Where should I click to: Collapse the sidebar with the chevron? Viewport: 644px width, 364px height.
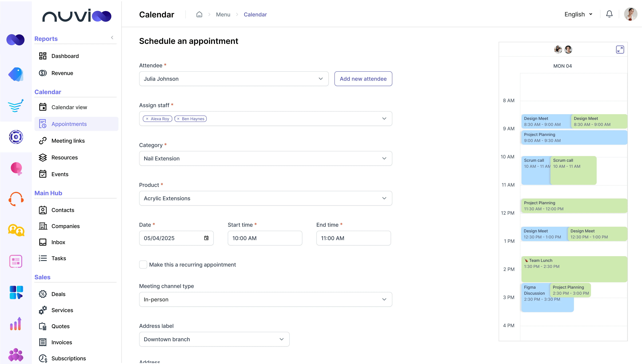[x=112, y=38]
